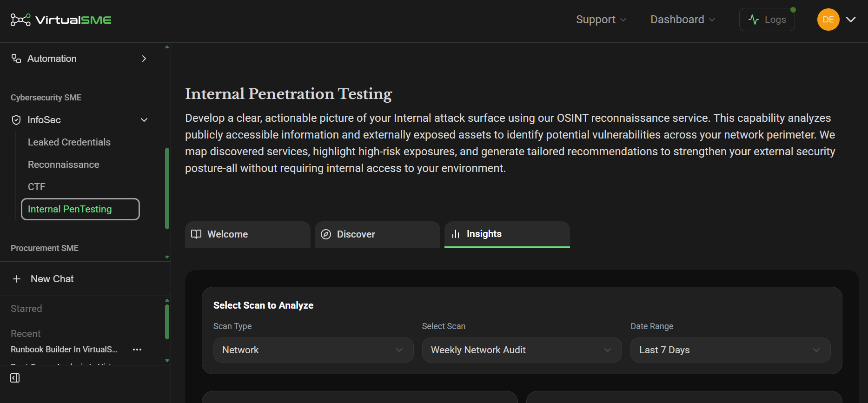Click the Recent section label
Screen dimensions: 868x403
click(26, 334)
